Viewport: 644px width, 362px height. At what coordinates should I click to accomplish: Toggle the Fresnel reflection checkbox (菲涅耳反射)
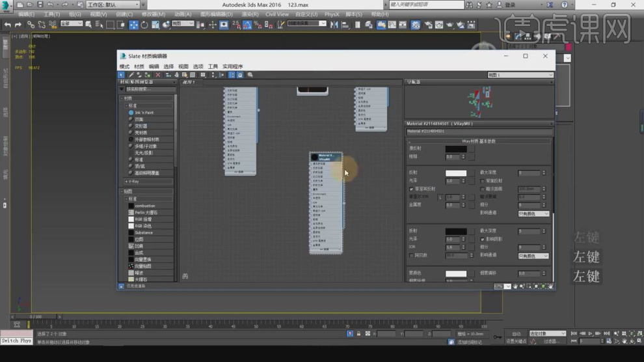click(412, 189)
